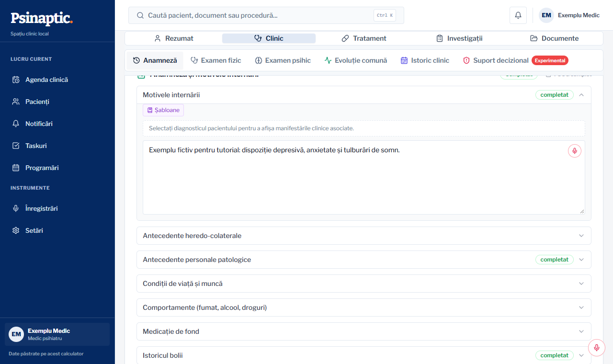Expand Comportamente (fumat, alcool, droguri) section

tap(364, 307)
